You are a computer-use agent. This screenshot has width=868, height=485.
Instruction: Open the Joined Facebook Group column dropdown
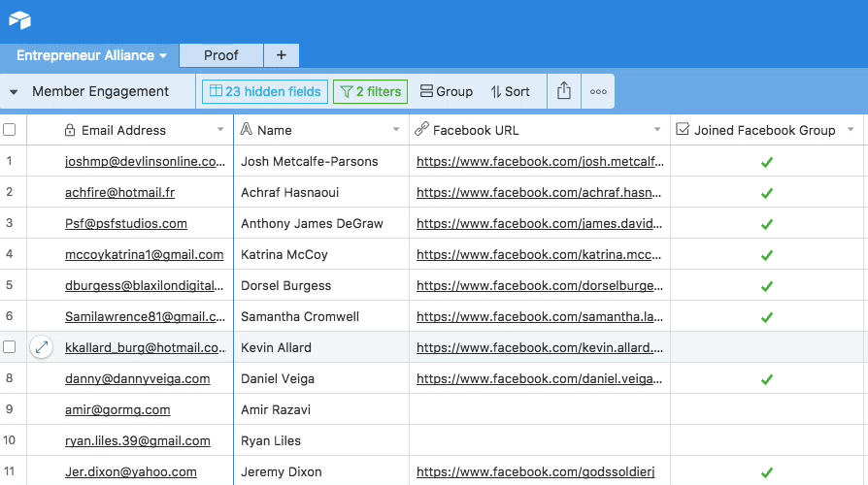click(x=851, y=130)
